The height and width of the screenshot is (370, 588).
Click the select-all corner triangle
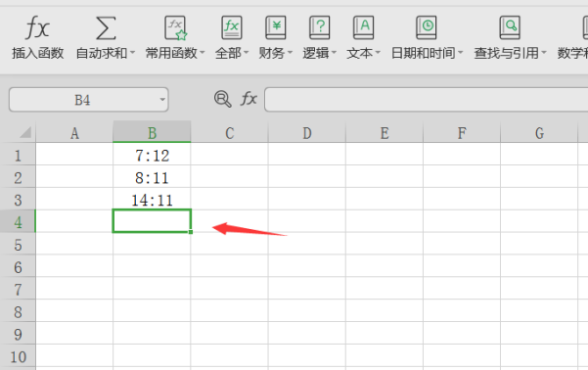pos(24,132)
